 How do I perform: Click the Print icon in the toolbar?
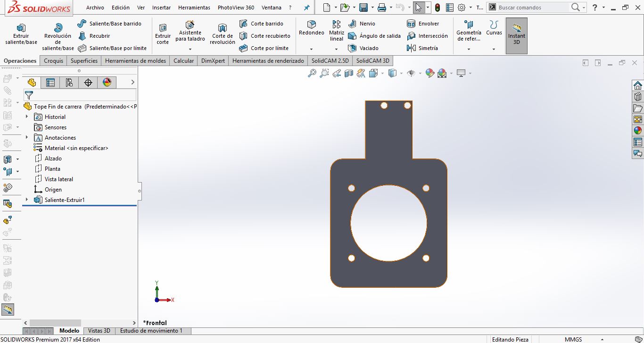[x=382, y=8]
